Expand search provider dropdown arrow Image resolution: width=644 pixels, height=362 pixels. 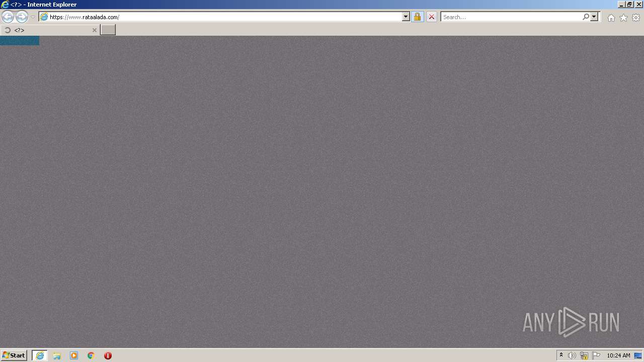coord(594,17)
